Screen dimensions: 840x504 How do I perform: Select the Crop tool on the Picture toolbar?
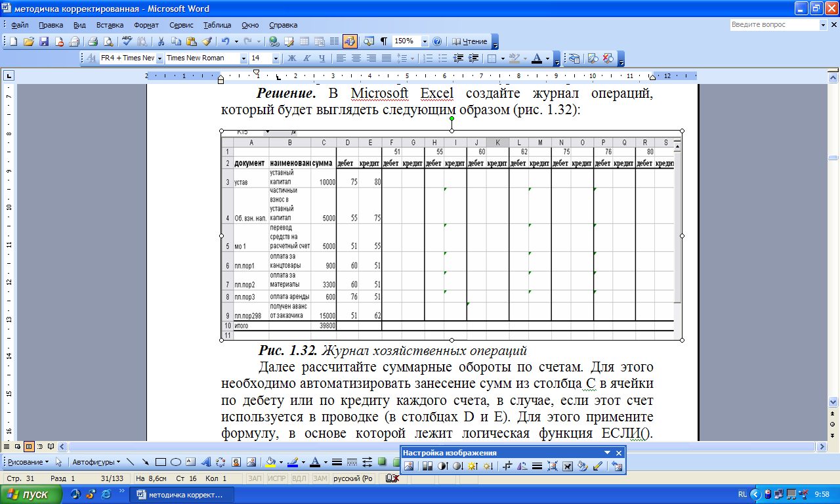[506, 466]
